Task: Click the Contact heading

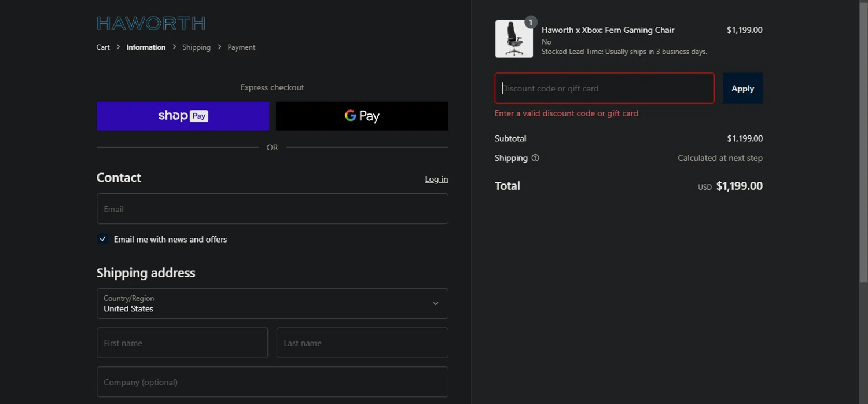Action: [x=119, y=178]
